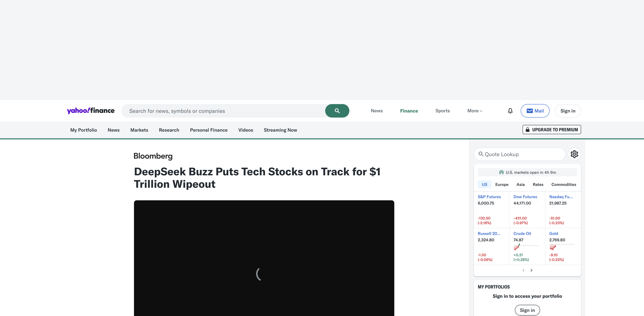Click the MY PORTFOLIOS heading
The height and width of the screenshot is (316, 644).
[x=494, y=287]
